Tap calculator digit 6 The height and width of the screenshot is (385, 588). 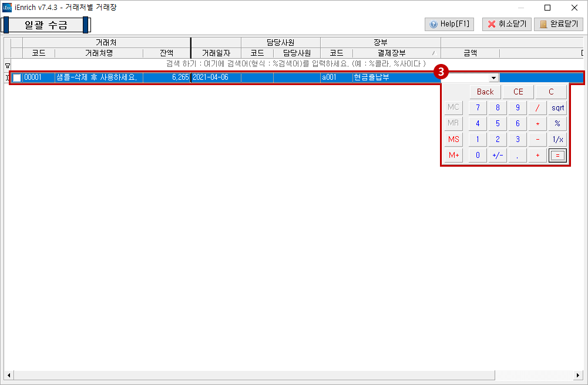518,123
